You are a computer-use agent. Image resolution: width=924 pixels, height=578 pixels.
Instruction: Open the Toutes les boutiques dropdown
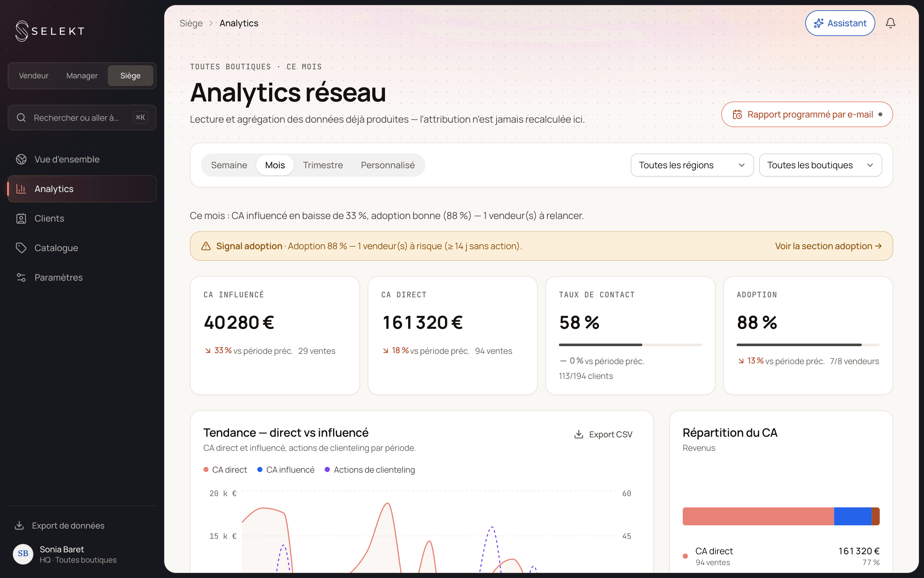click(x=820, y=165)
